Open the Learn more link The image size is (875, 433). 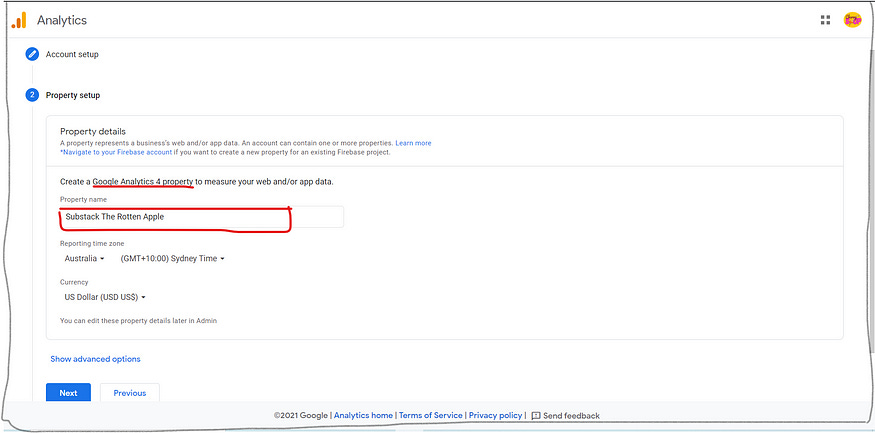(x=414, y=143)
